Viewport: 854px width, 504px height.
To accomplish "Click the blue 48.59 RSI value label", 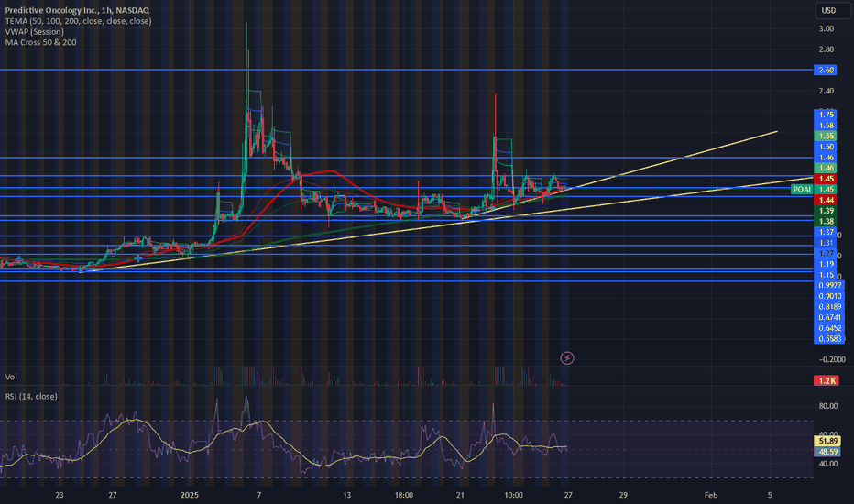I will point(827,452).
